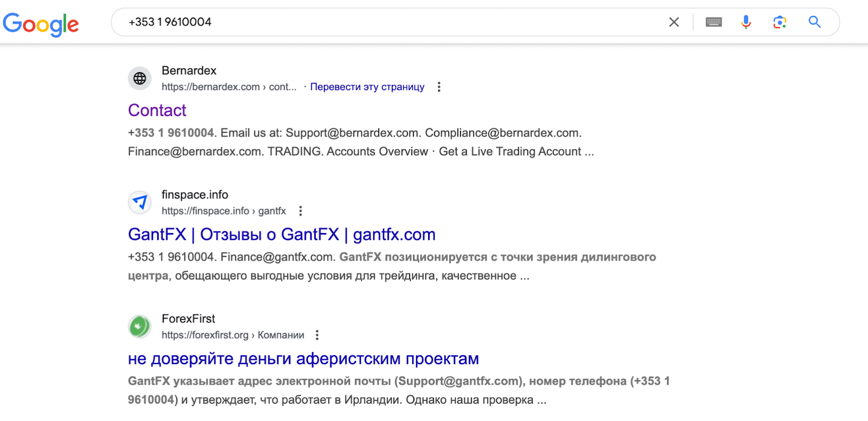This screenshot has width=868, height=421.
Task: Click the finspace snippet mentioning Finance@gantfx.com
Action: tap(392, 266)
